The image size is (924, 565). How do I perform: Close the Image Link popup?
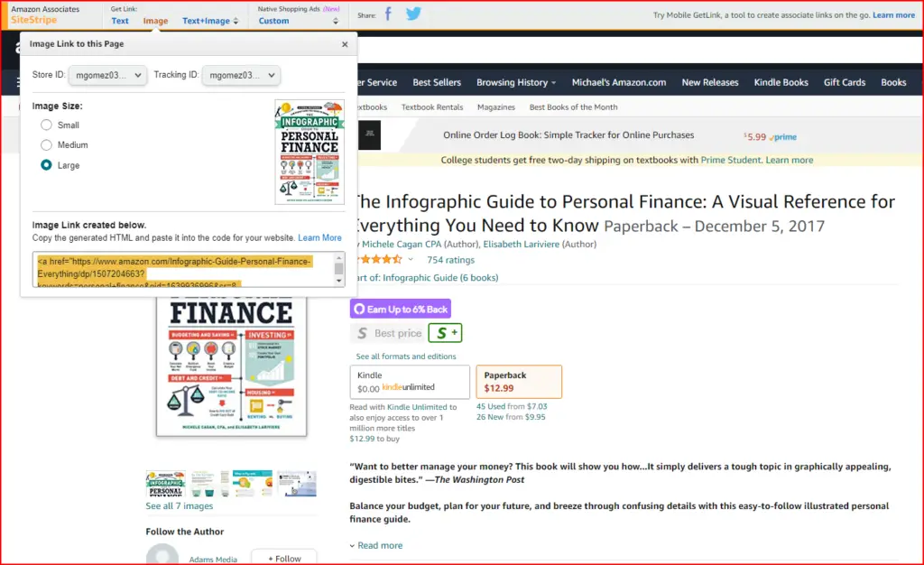[345, 44]
